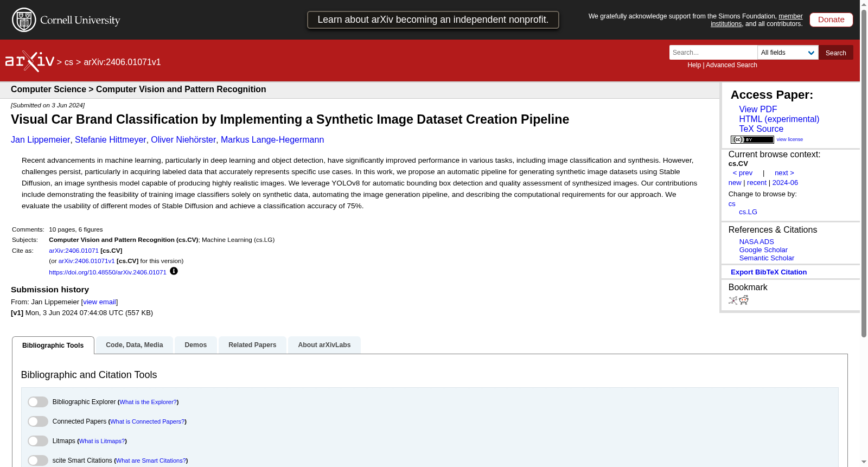Click the scrollbar down arrow
This screenshot has height=467, width=868.
(864, 462)
